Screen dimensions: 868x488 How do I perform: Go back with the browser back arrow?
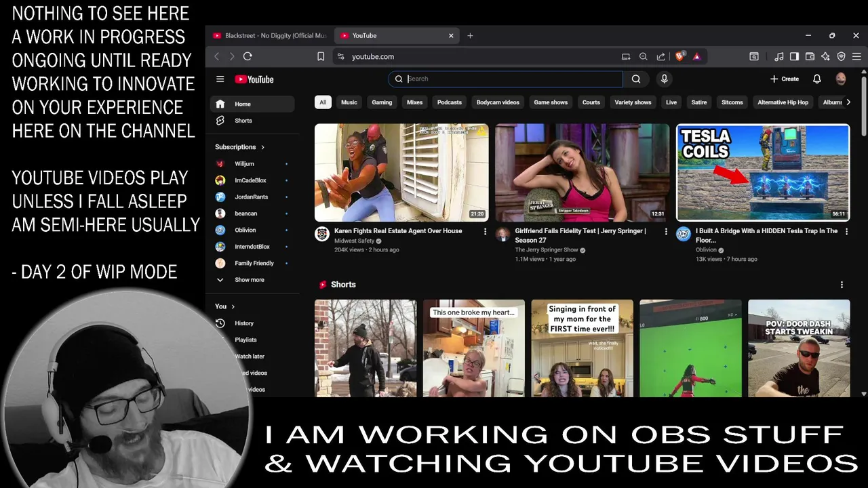coord(217,56)
